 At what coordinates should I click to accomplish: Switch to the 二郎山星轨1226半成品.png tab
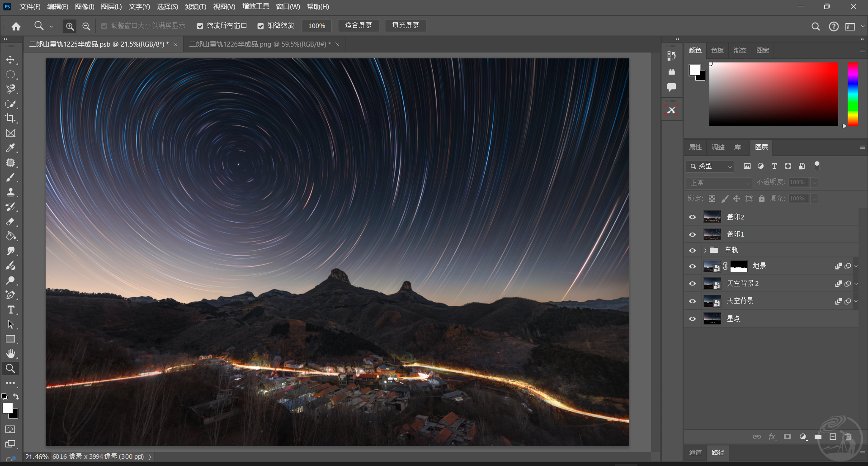pos(259,44)
